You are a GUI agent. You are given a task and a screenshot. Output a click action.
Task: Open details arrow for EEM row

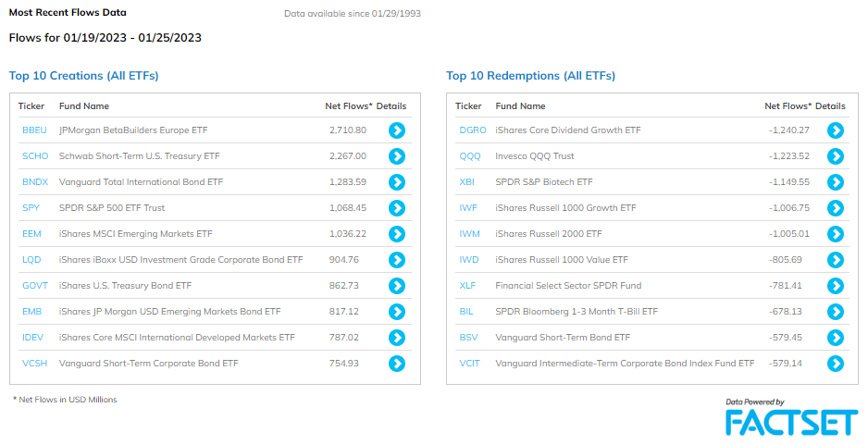click(397, 234)
